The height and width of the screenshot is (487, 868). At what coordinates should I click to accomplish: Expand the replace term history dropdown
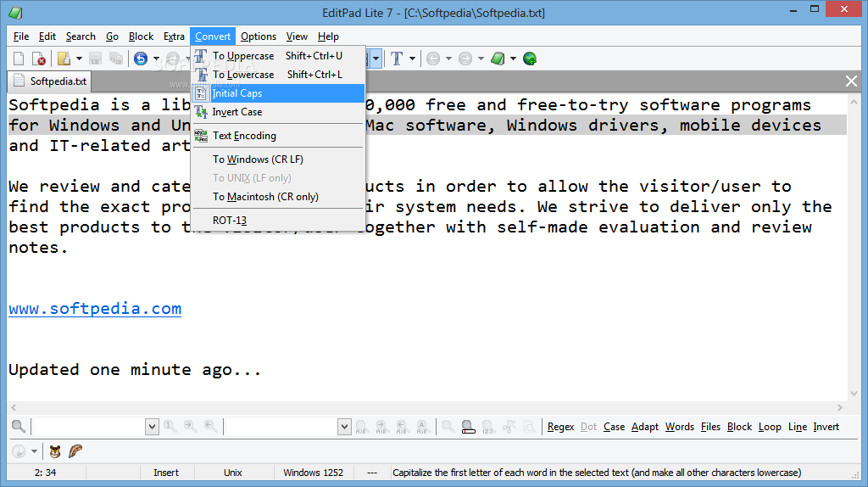(x=344, y=427)
